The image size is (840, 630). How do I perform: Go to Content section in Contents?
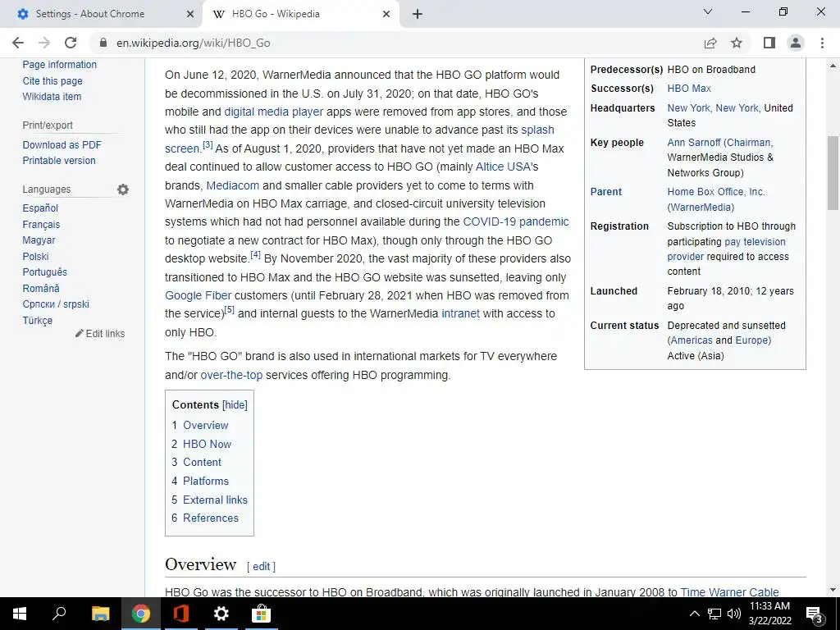point(202,463)
